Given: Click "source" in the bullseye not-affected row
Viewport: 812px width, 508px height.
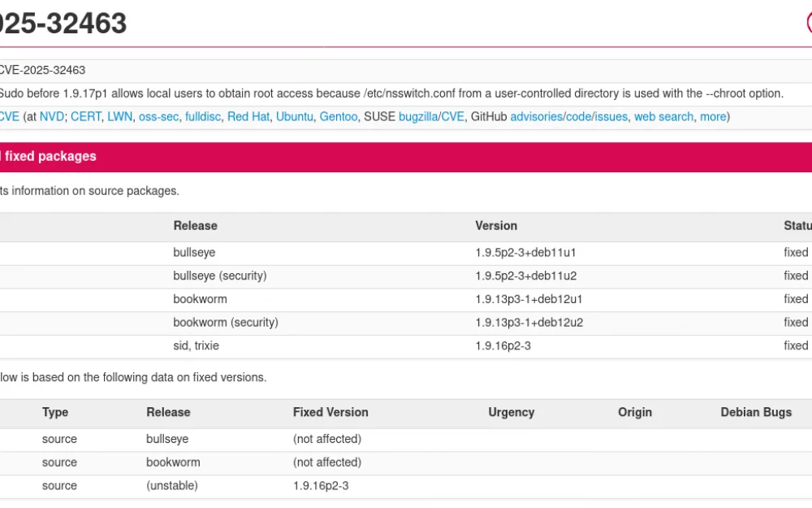Looking at the screenshot, I should (59, 439).
